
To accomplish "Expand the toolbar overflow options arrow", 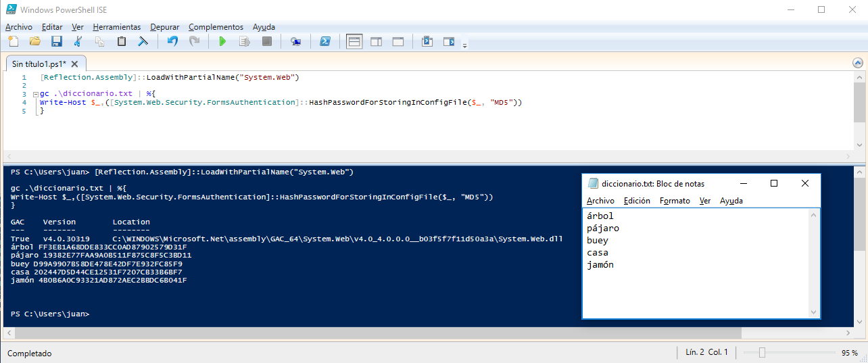I will click(464, 45).
